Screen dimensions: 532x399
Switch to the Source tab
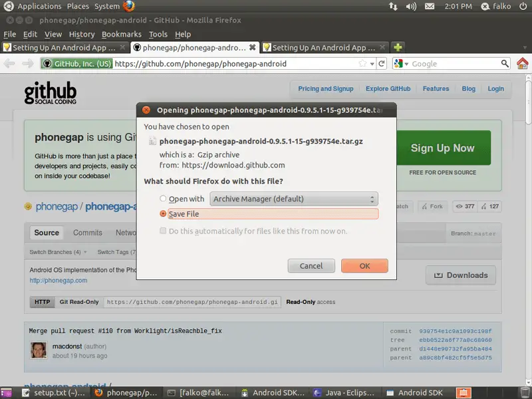point(47,233)
